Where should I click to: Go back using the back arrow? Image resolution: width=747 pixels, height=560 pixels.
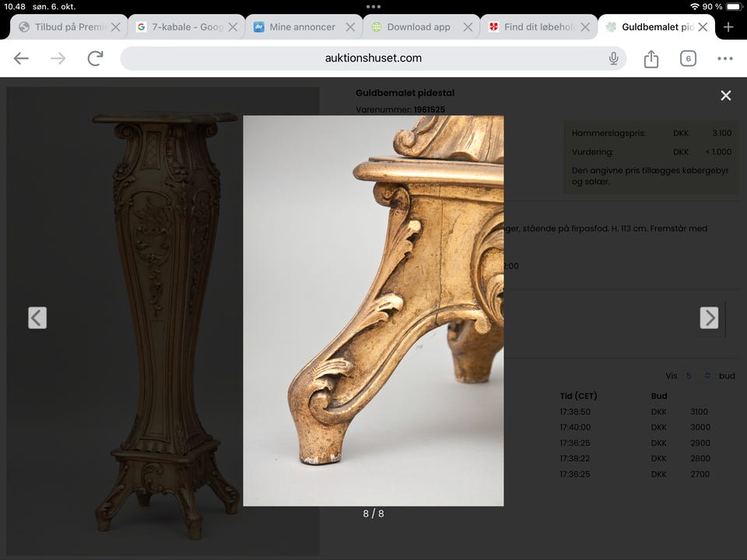[x=20, y=58]
